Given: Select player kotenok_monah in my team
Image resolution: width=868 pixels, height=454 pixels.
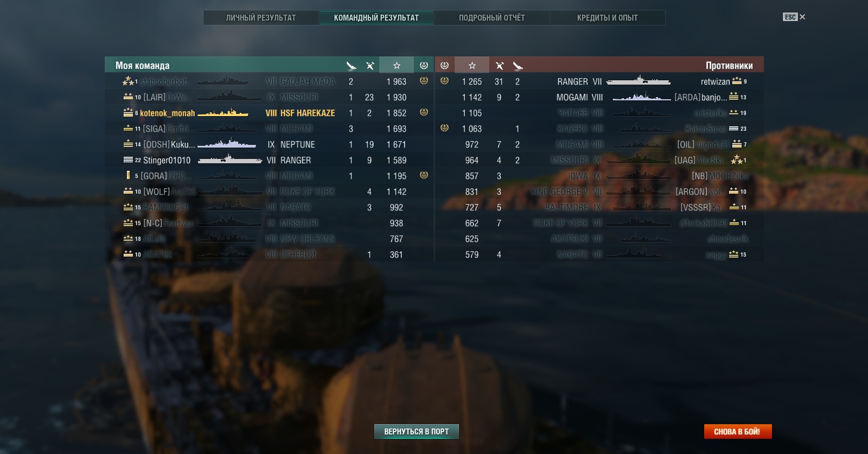Looking at the screenshot, I should tap(167, 113).
